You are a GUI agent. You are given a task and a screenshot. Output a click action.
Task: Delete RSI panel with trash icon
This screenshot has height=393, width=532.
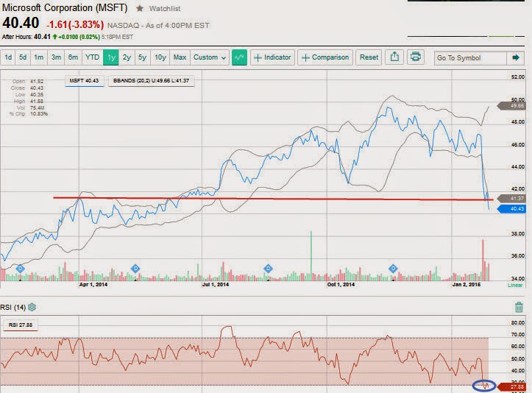[x=519, y=307]
